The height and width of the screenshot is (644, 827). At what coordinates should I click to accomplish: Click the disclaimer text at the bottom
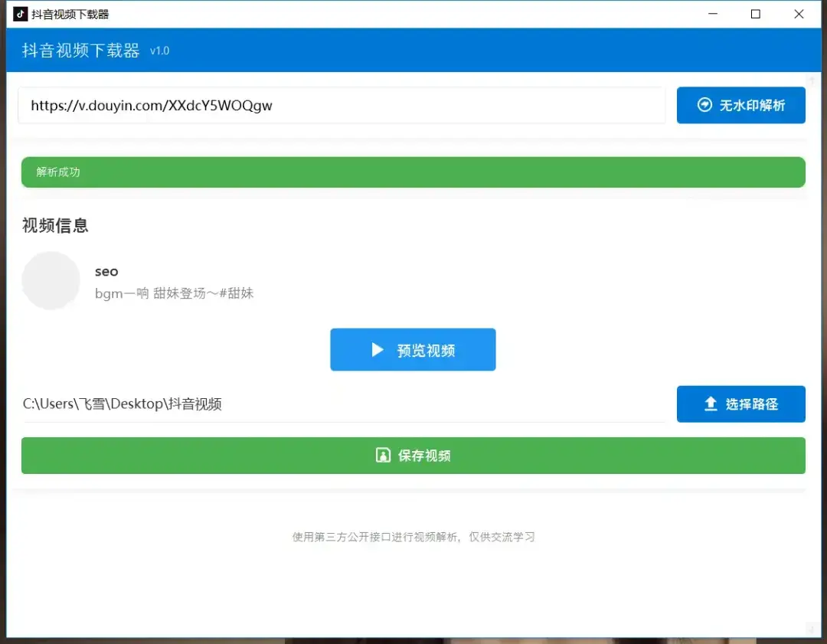pyautogui.click(x=413, y=537)
